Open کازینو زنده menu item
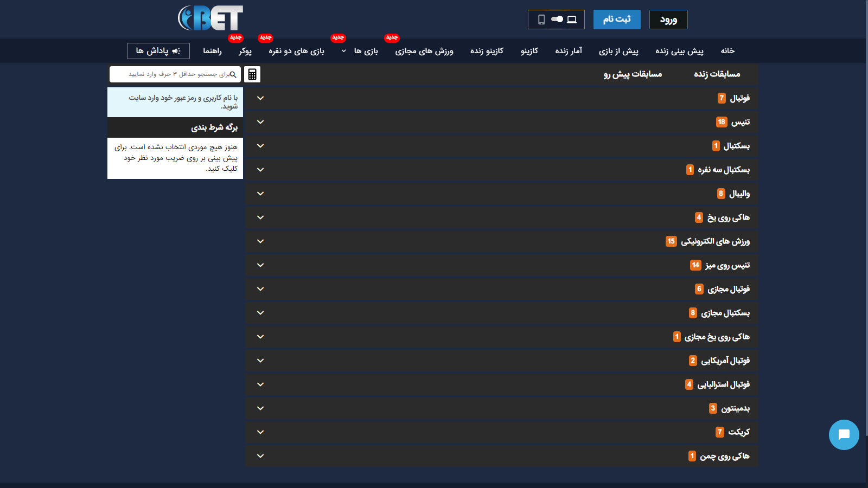 click(487, 51)
